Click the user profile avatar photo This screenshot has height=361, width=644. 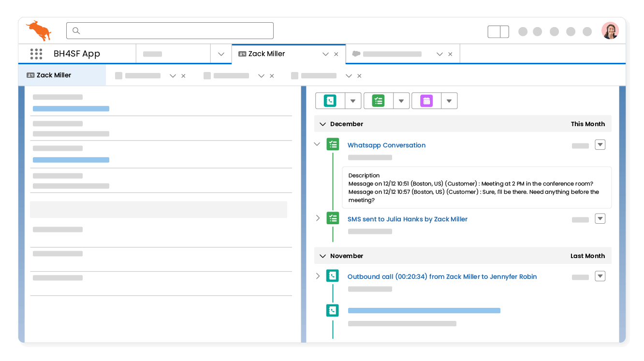click(x=610, y=30)
